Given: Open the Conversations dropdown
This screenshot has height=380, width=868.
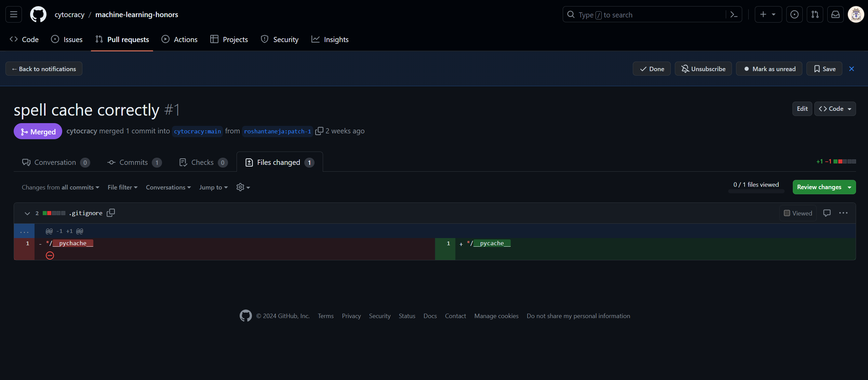Looking at the screenshot, I should (168, 187).
